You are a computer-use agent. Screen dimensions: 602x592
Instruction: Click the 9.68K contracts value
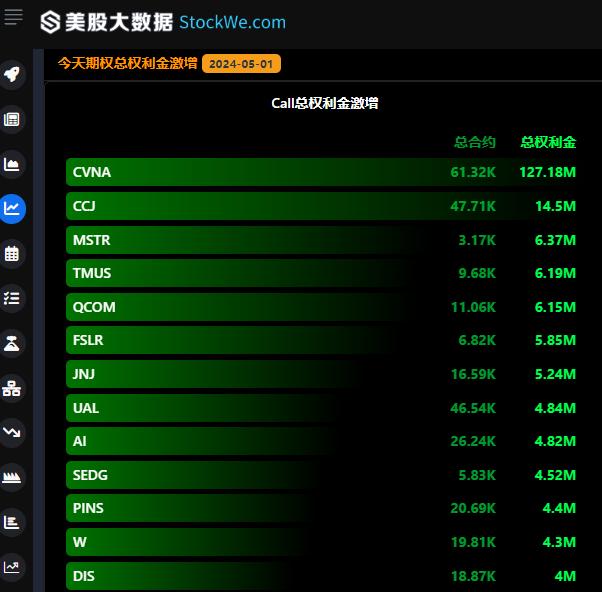477,273
